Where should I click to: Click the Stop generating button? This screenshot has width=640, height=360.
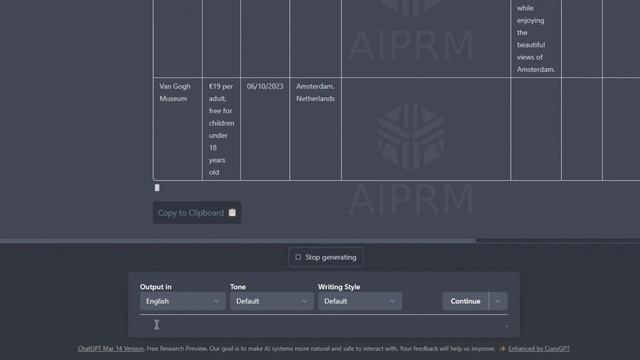(x=326, y=257)
